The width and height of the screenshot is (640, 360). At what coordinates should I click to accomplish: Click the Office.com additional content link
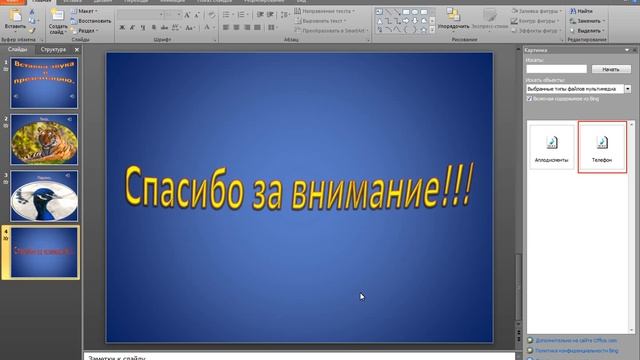tap(576, 340)
